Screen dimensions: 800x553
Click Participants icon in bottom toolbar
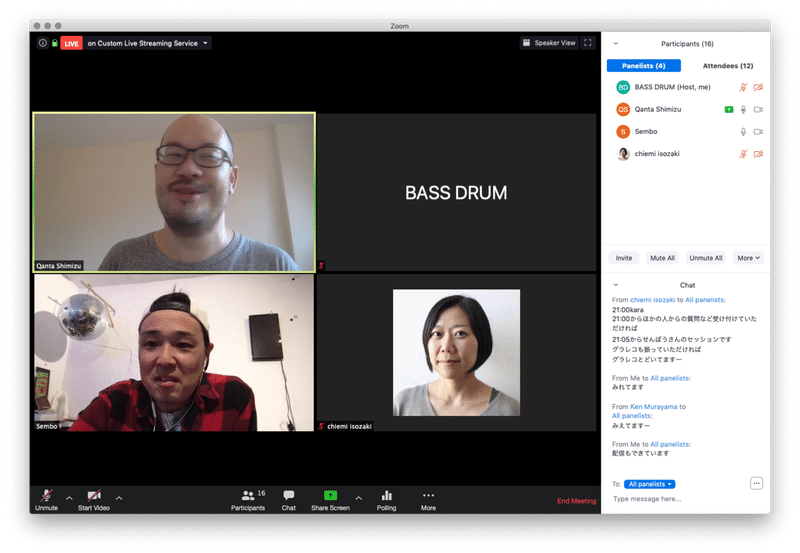[248, 500]
